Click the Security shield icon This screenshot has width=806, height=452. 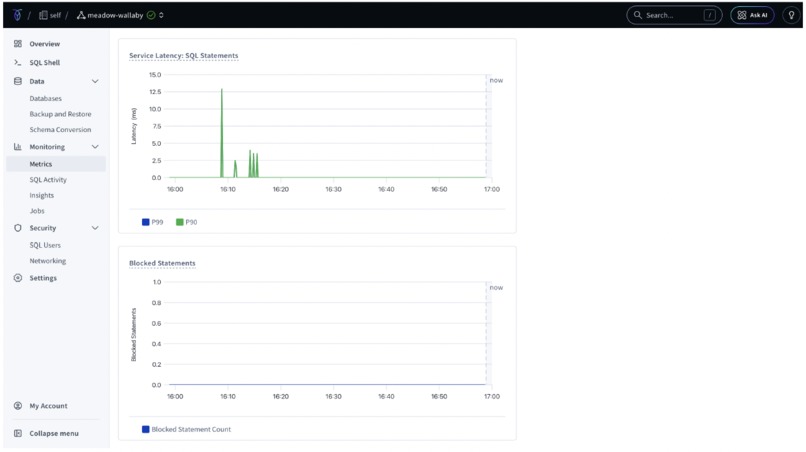click(x=18, y=228)
